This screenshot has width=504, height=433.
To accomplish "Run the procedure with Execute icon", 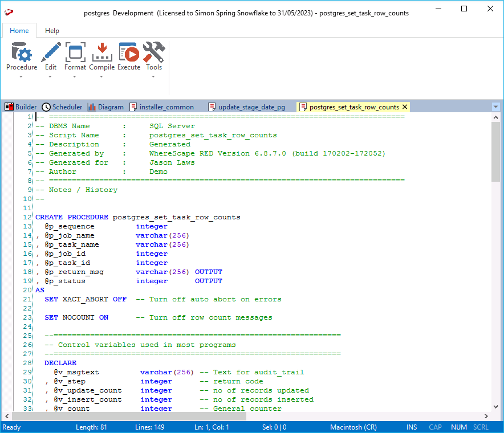I will (129, 52).
